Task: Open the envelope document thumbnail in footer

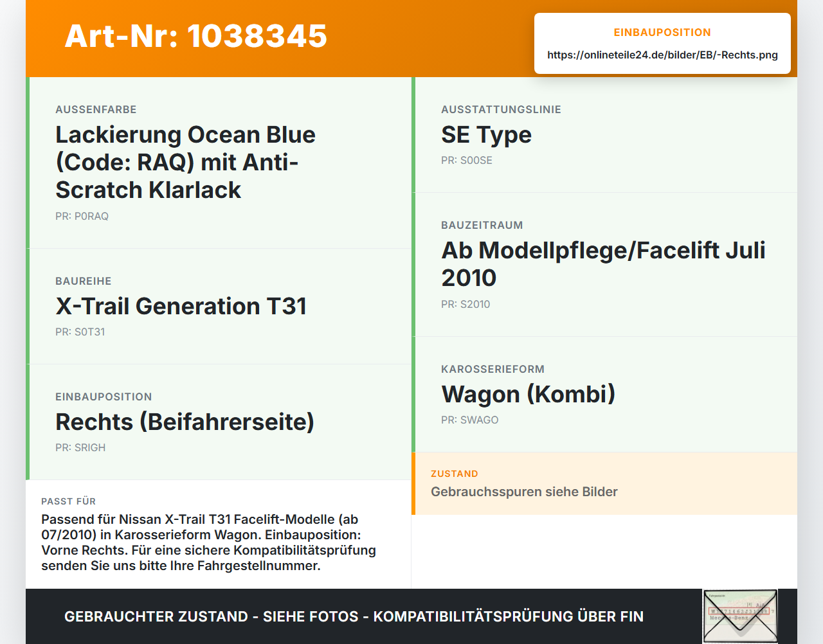Action: coord(740,617)
